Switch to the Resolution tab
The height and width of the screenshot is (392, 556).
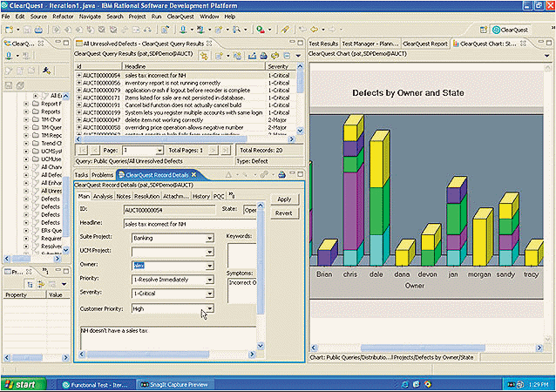146,196
